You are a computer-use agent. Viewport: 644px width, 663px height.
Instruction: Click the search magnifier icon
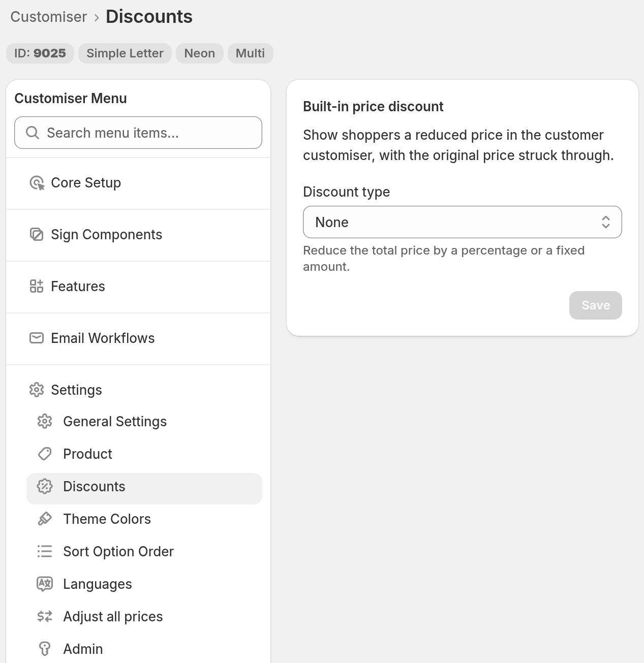pos(33,133)
